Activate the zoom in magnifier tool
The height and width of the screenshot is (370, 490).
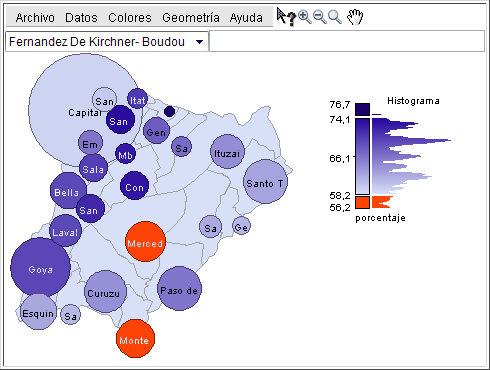[305, 17]
